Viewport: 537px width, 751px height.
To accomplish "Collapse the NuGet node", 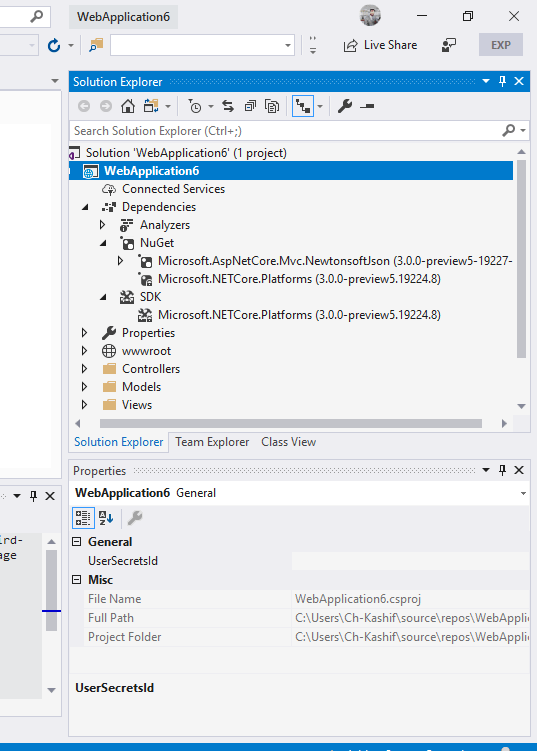I will coord(103,243).
